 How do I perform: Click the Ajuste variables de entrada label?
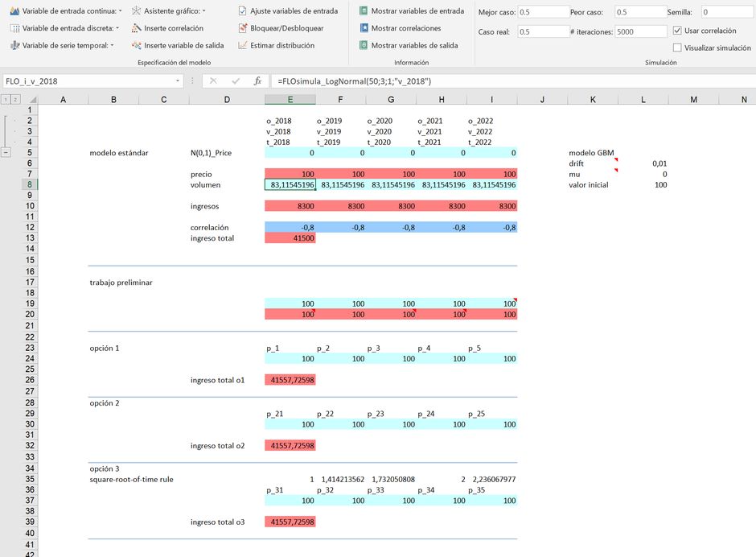[294, 10]
